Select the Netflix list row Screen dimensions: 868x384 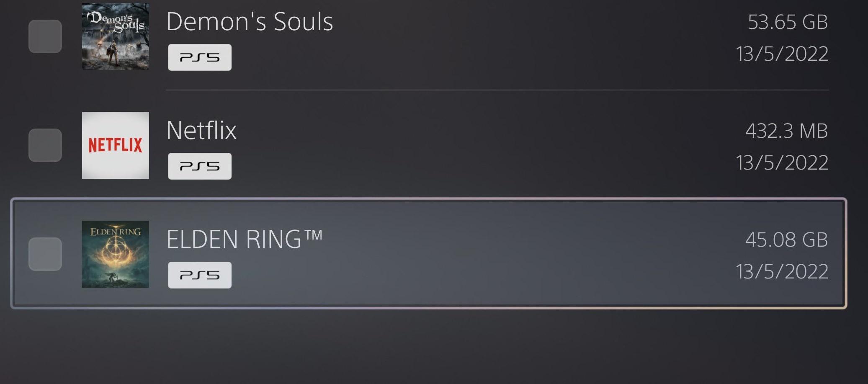coord(434,146)
